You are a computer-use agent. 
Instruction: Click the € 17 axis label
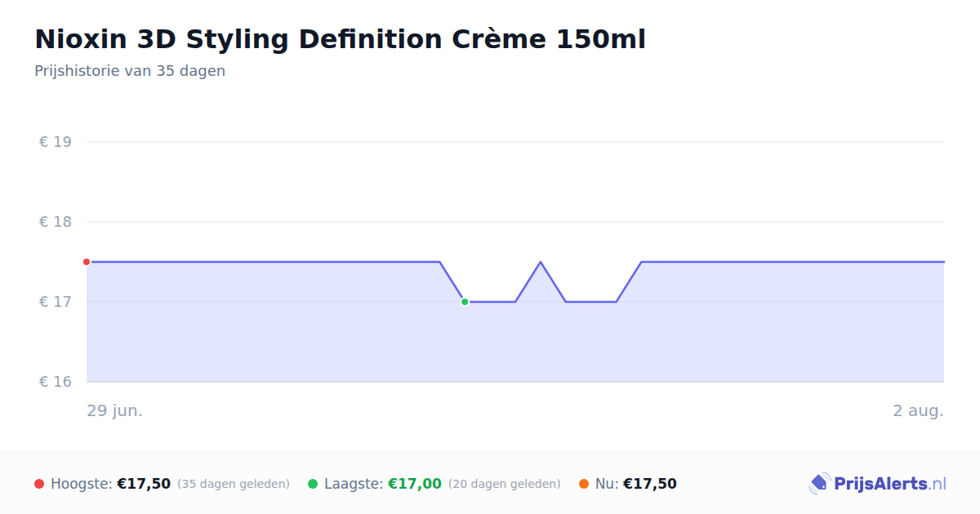56,302
